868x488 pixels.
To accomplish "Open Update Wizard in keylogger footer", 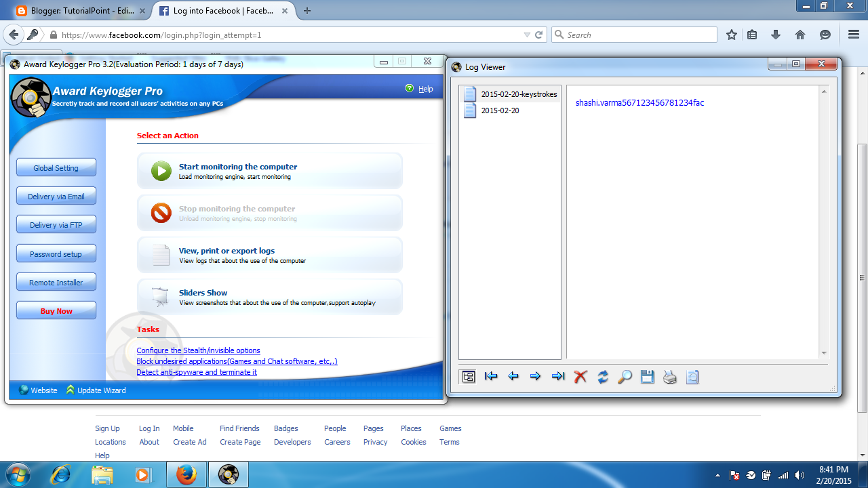I will click(96, 390).
